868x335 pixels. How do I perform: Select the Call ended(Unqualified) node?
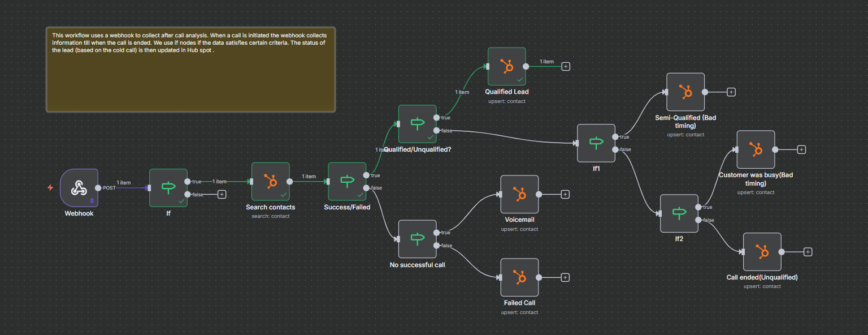[762, 251]
